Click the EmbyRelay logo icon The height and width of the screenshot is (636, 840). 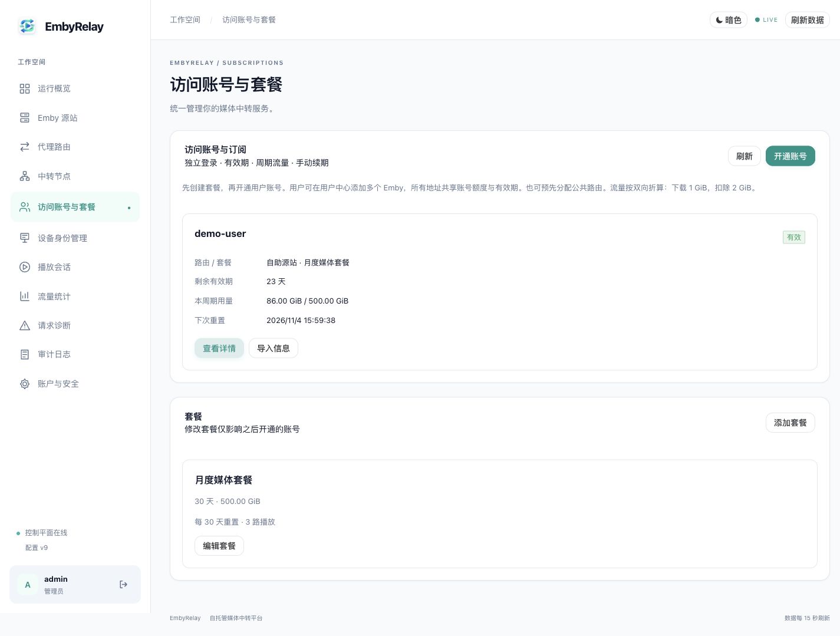[x=27, y=26]
